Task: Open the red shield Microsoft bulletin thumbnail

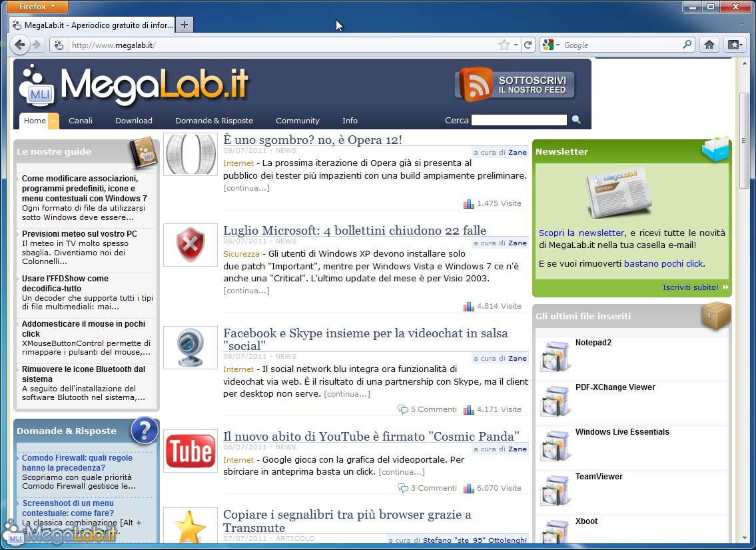Action: (190, 245)
